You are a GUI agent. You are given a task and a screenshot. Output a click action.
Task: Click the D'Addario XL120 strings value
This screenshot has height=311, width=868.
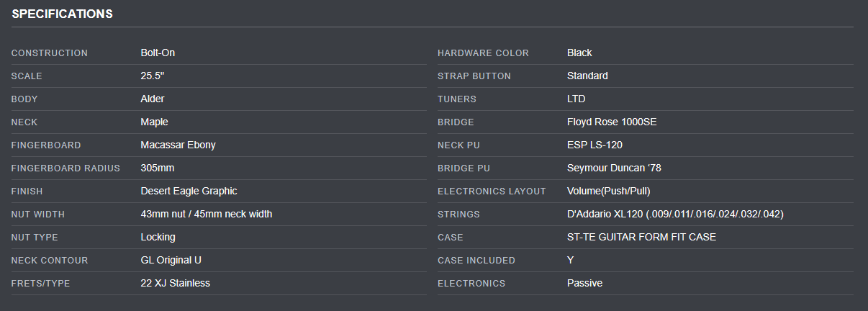pyautogui.click(x=675, y=214)
